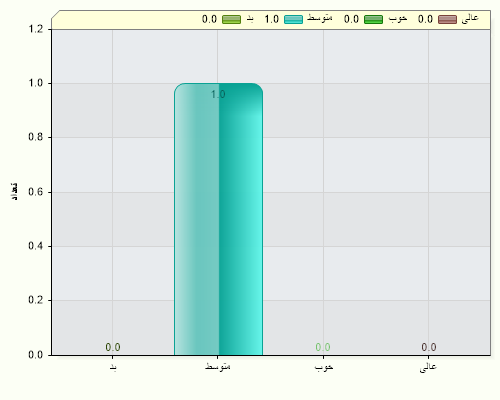
Task: Click the 1.2 tick on the y-axis
Action: (x=36, y=29)
